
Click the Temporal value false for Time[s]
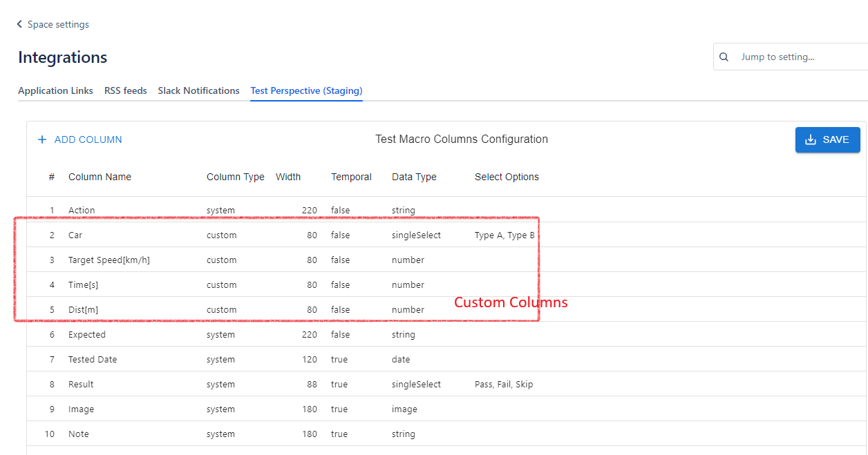pos(340,284)
